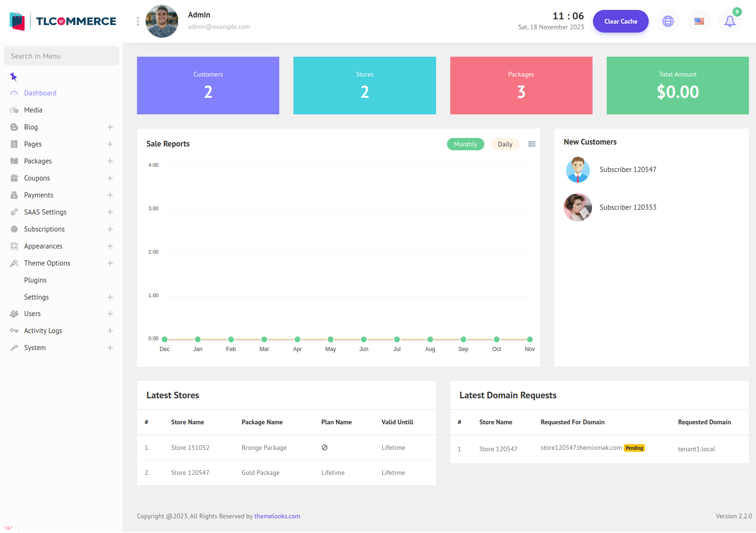Switch sale reports to Monthly
Image resolution: width=756 pixels, height=533 pixels.
[465, 144]
